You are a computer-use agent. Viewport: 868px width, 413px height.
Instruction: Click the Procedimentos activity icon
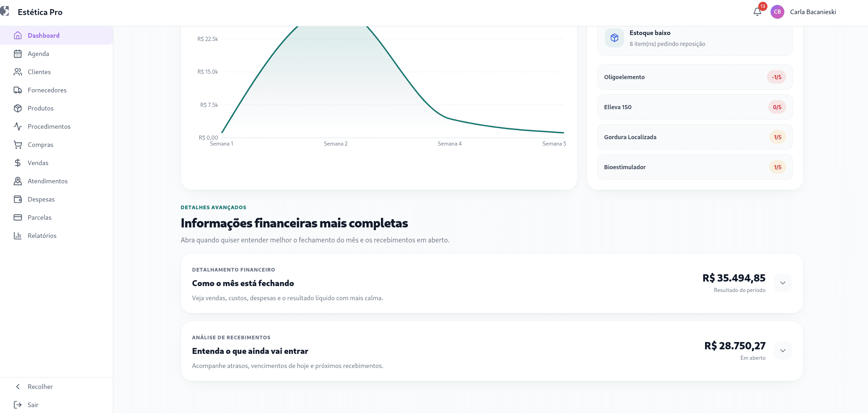point(18,126)
